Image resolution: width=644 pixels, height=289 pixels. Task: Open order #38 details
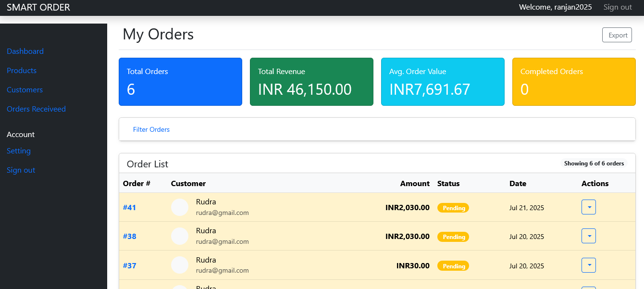130,236
